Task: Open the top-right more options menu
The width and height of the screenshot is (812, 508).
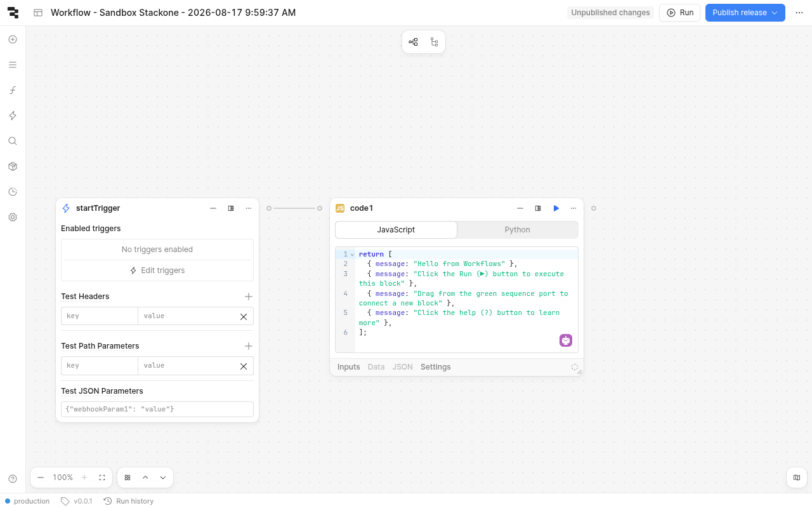Action: (799, 13)
